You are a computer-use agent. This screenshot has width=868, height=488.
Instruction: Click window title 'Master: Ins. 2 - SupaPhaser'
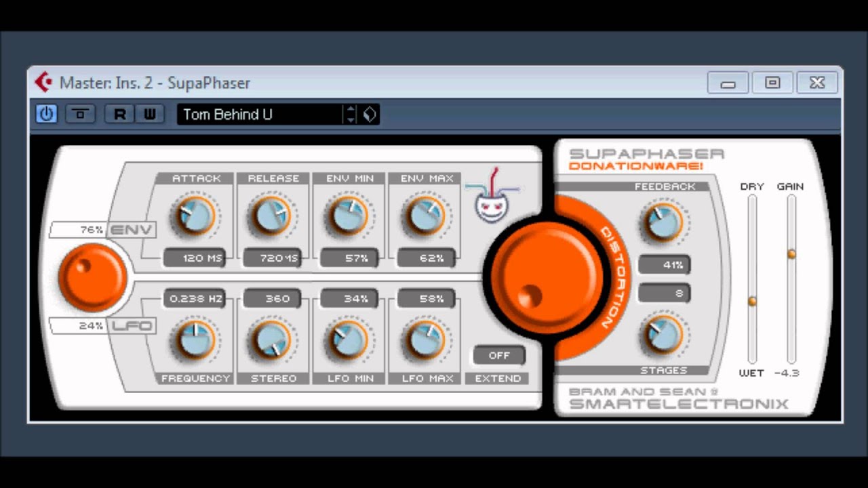(x=155, y=83)
